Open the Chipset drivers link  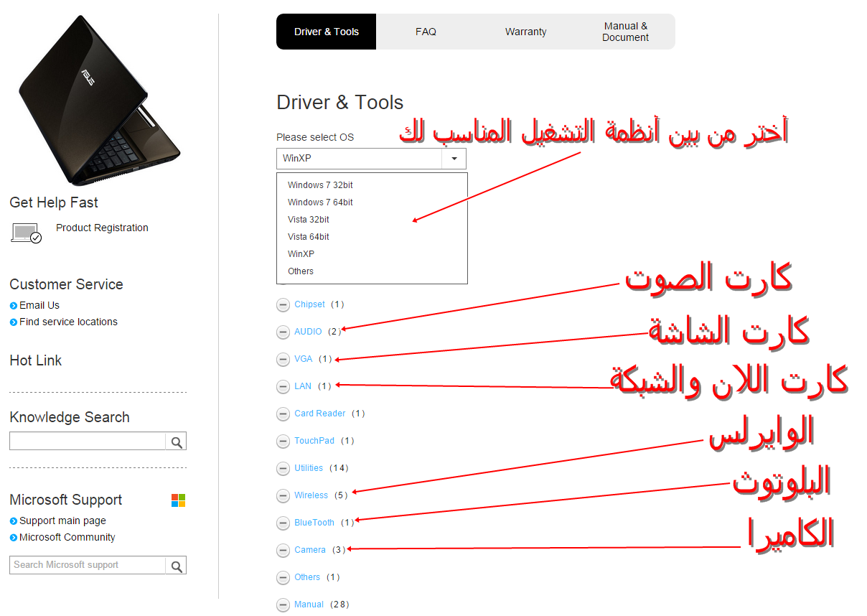(309, 304)
